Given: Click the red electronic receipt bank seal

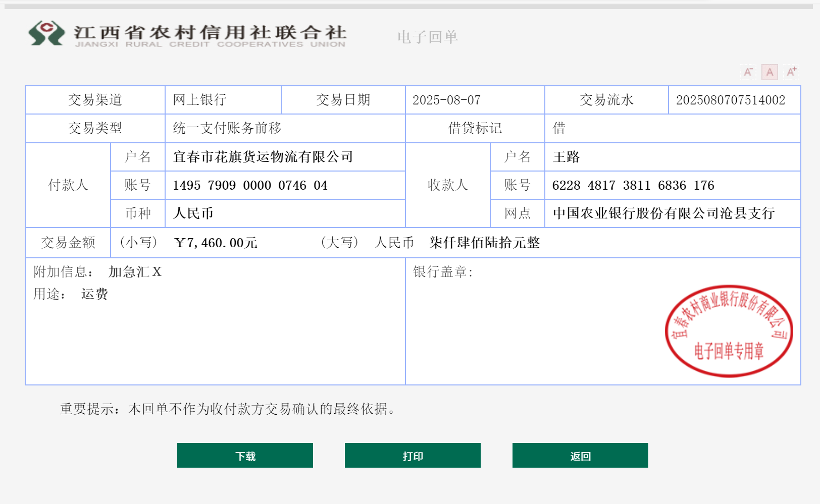Looking at the screenshot, I should (x=729, y=331).
